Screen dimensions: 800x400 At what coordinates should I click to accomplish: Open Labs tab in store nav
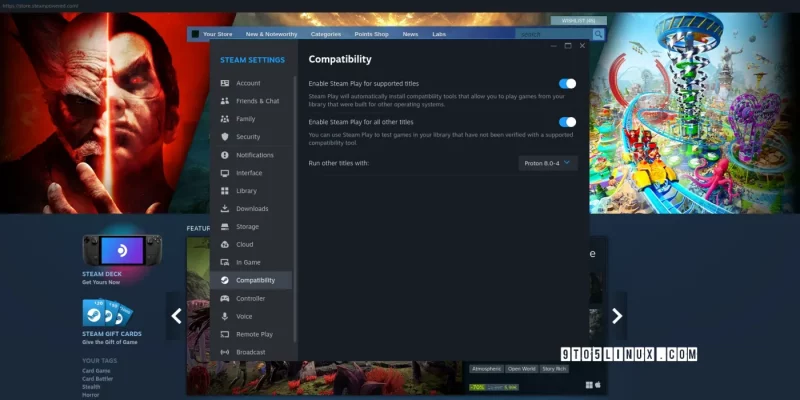(439, 34)
